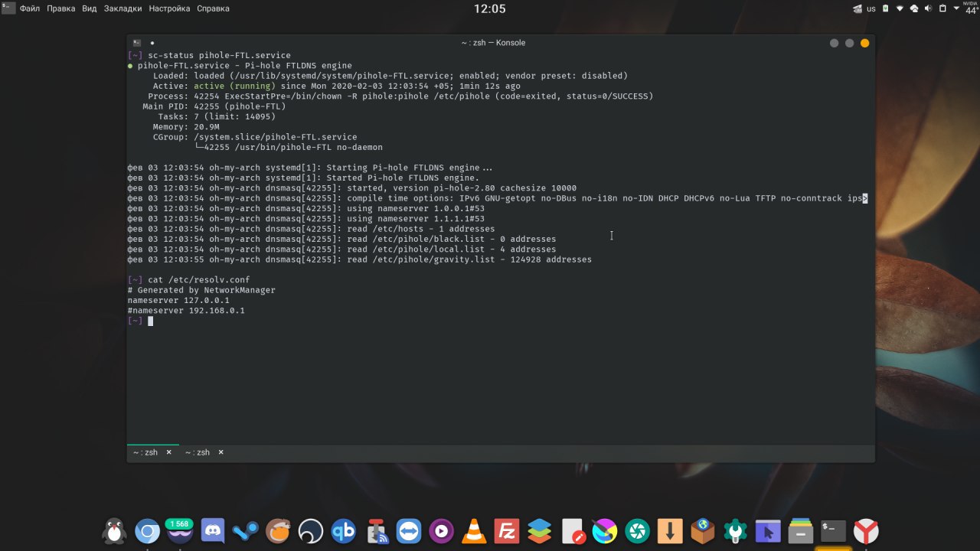
Task: Open the volume speaker tray icon
Action: (928, 8)
